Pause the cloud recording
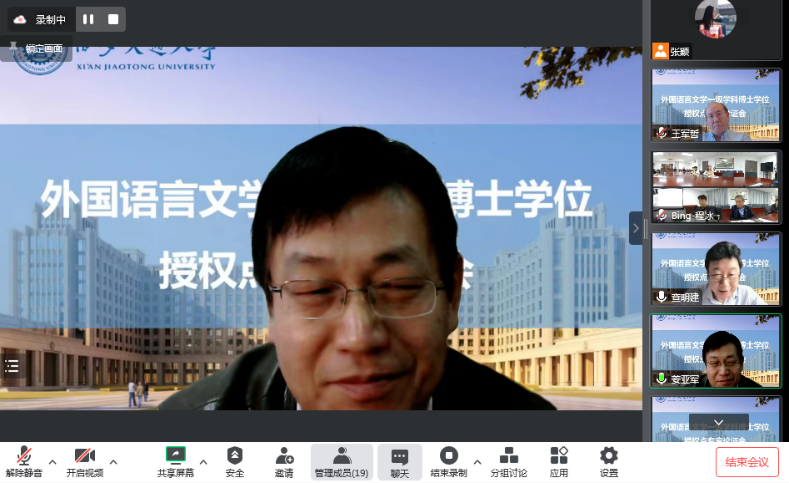The height and width of the screenshot is (483, 789). tap(88, 19)
